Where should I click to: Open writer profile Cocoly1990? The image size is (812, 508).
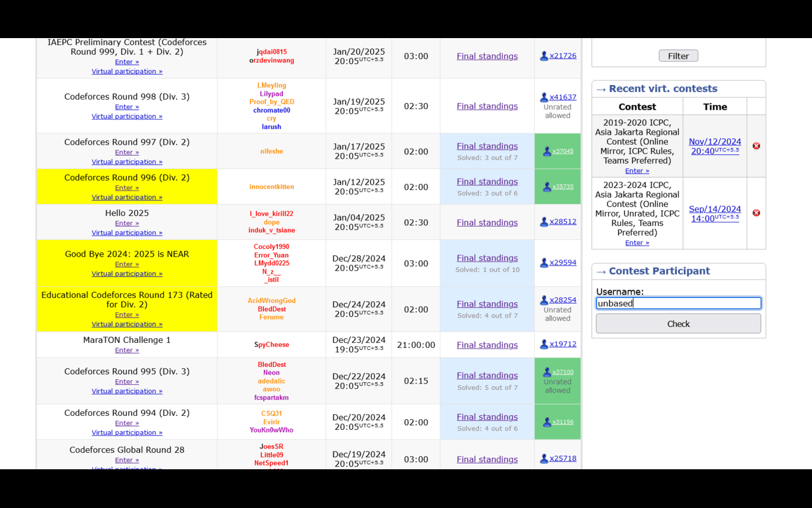pos(272,247)
